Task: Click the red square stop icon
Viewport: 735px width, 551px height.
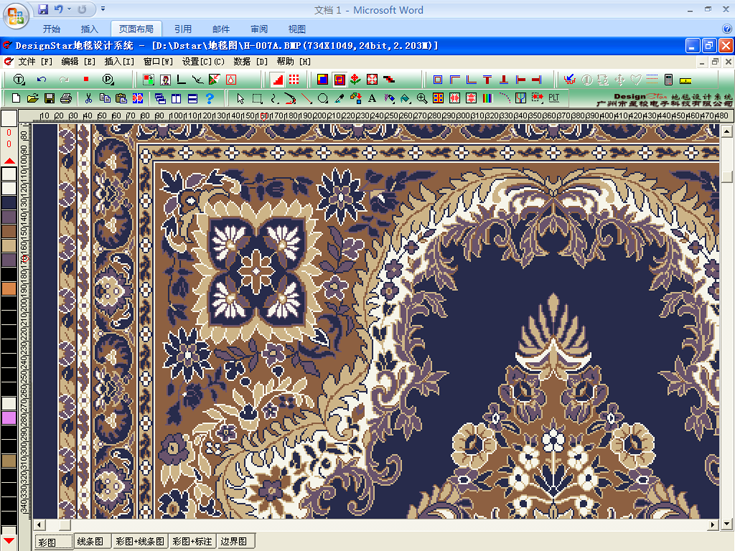Action: (x=86, y=79)
